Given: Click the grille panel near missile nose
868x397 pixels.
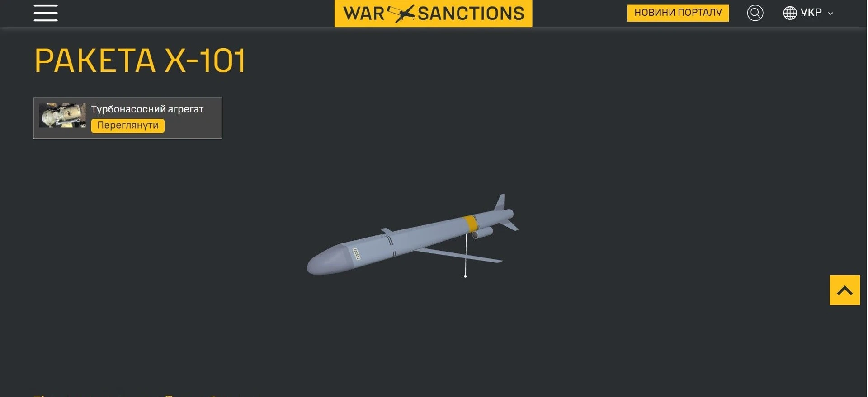Looking at the screenshot, I should 356,254.
